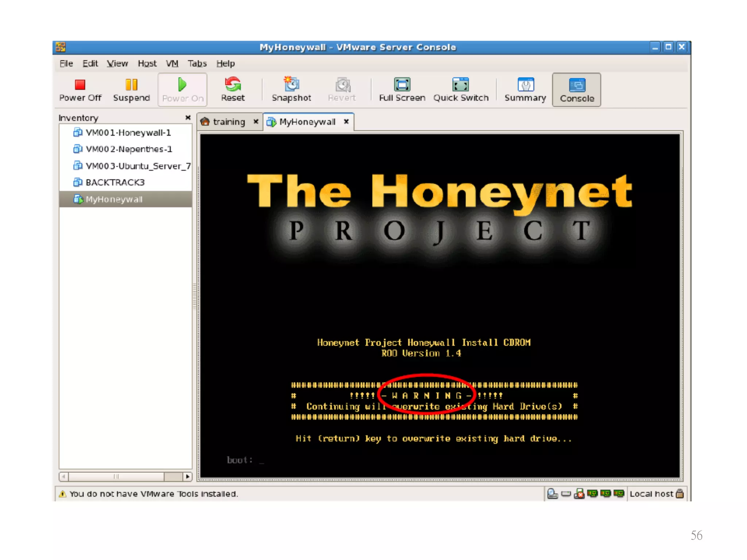Select BACKTRACK3 in the inventory list
Image resolution: width=747 pixels, height=560 pixels.
click(x=115, y=182)
